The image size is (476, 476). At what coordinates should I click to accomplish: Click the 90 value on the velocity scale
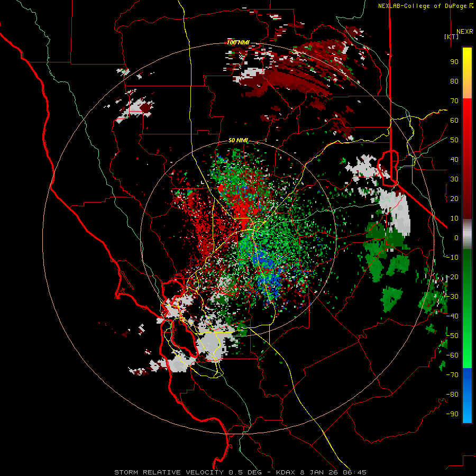(454, 62)
